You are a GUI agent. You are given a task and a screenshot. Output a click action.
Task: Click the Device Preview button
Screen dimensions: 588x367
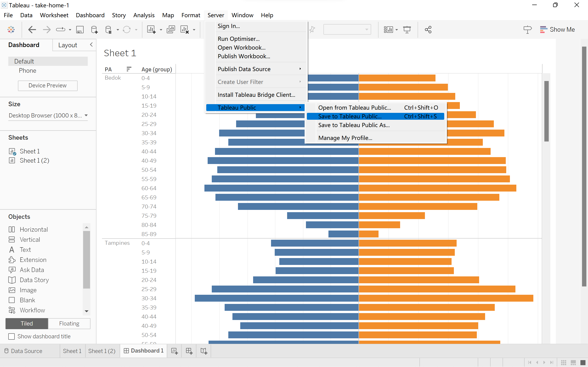point(48,85)
